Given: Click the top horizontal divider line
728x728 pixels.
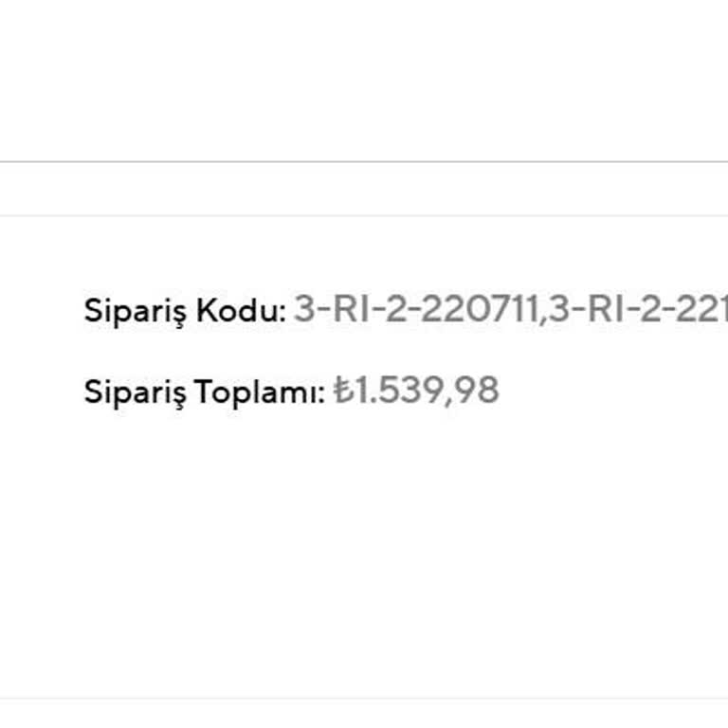Looking at the screenshot, I should tap(364, 161).
